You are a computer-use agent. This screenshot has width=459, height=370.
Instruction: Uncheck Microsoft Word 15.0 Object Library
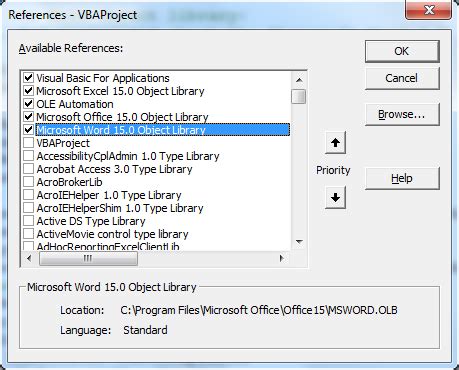[29, 130]
